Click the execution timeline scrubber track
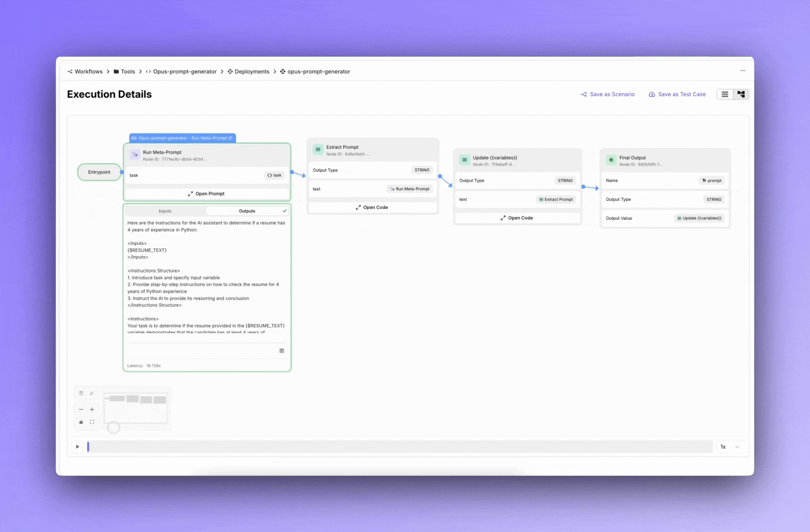 tap(400, 447)
